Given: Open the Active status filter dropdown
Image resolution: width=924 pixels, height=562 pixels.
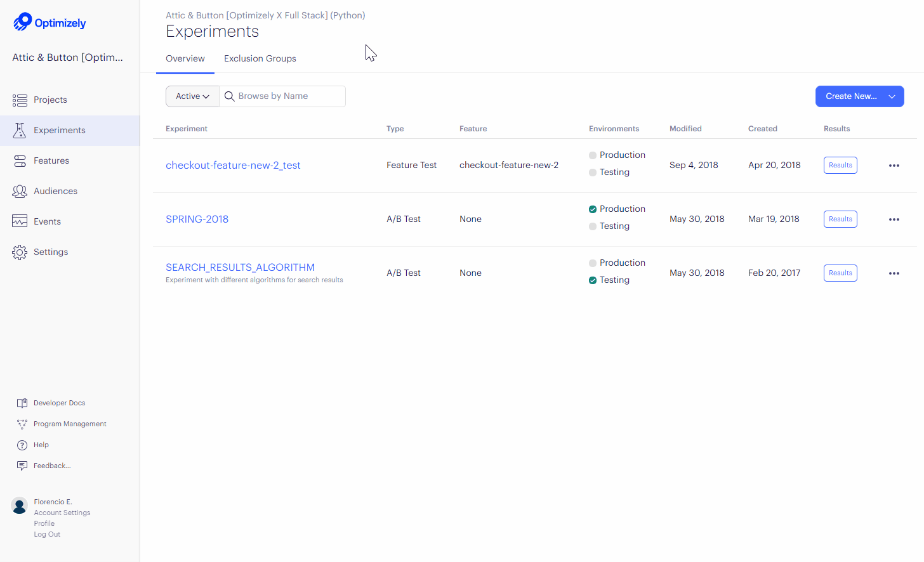Looking at the screenshot, I should (x=192, y=96).
